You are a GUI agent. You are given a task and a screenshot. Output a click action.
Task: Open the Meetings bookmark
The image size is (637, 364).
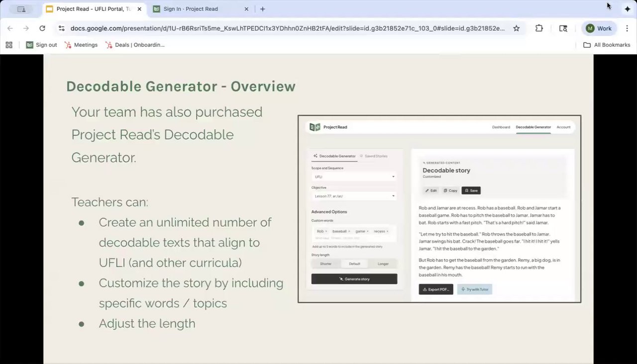tap(81, 45)
